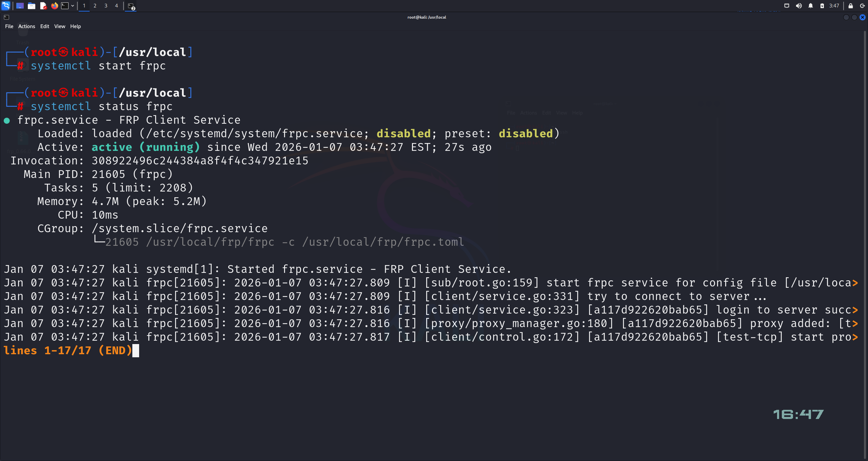Click the 'systemctl status frpc' command
The image size is (868, 461).
coord(102,106)
